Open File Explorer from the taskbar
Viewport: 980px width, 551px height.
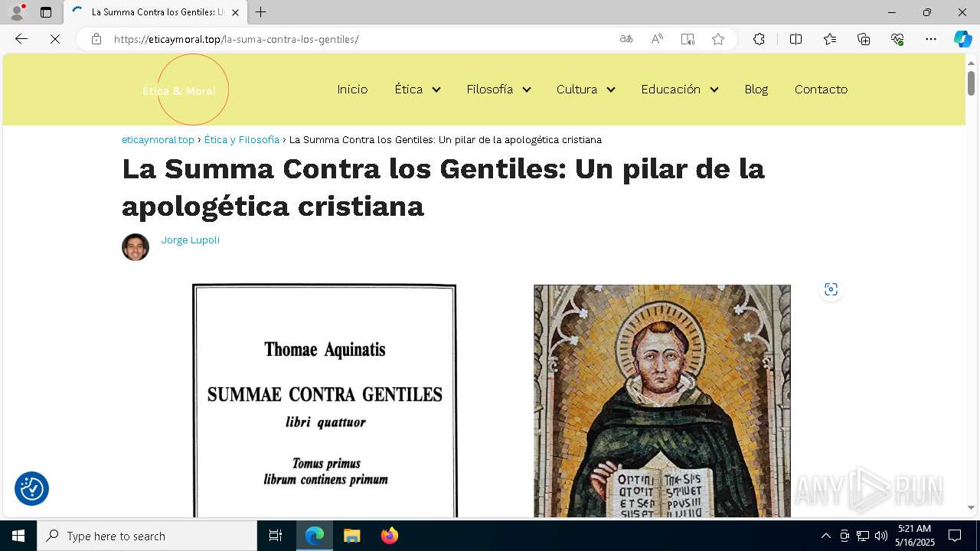tap(351, 536)
